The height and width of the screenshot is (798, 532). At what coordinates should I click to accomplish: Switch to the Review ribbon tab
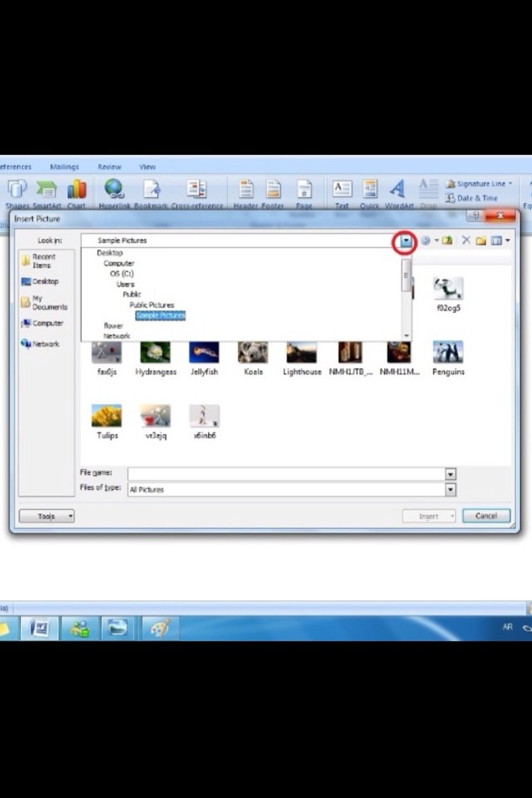[x=109, y=167]
